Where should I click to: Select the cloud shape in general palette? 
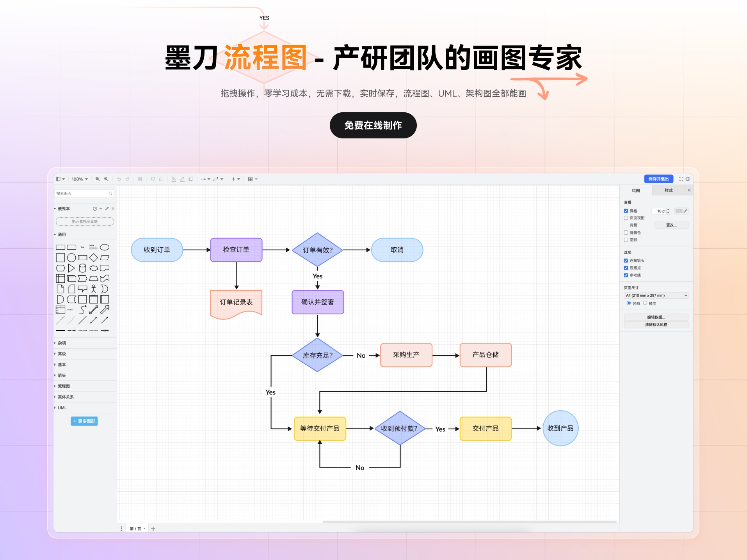[94, 268]
